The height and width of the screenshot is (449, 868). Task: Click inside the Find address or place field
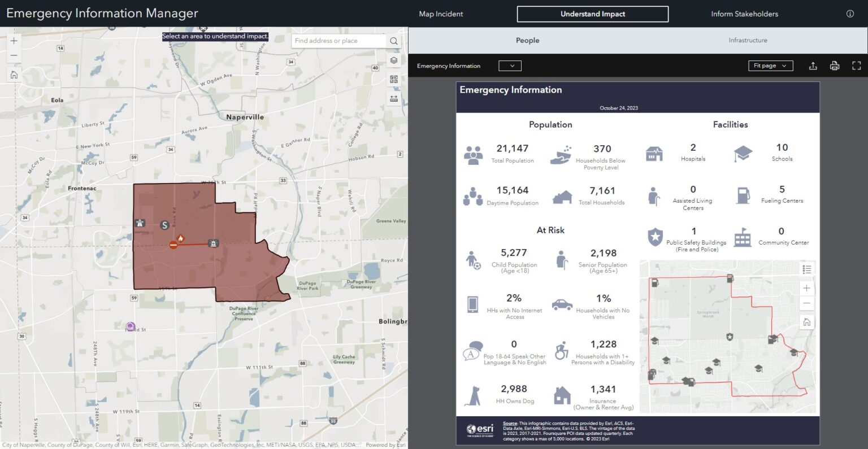336,41
